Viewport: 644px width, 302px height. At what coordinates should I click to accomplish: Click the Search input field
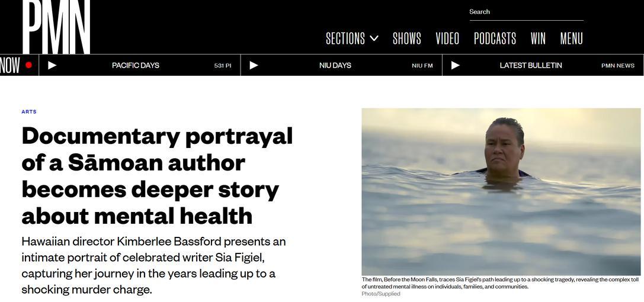(526, 12)
